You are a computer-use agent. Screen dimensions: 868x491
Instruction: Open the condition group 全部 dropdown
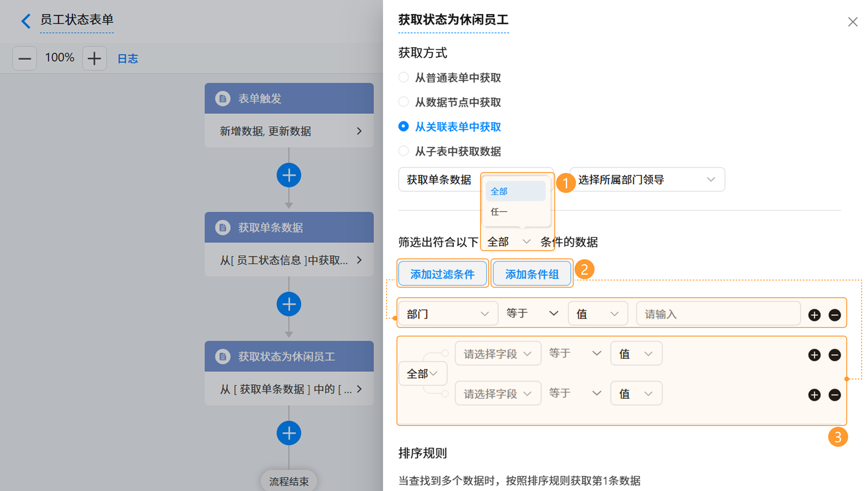pos(422,373)
